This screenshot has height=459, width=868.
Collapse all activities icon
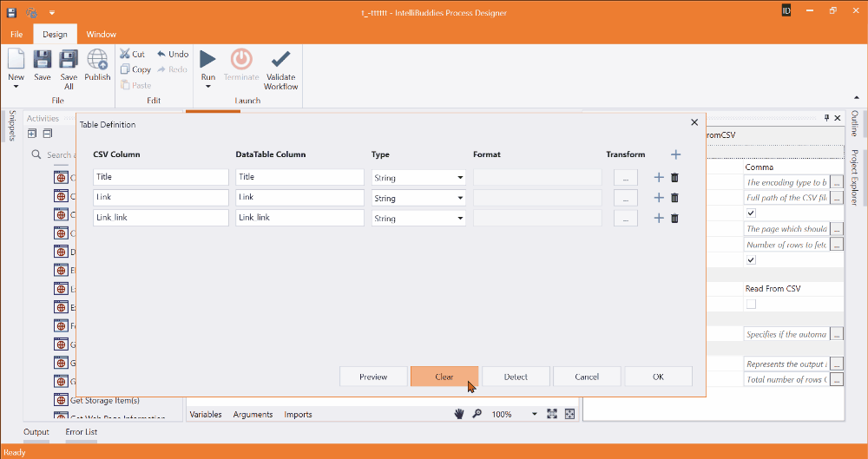click(48, 134)
